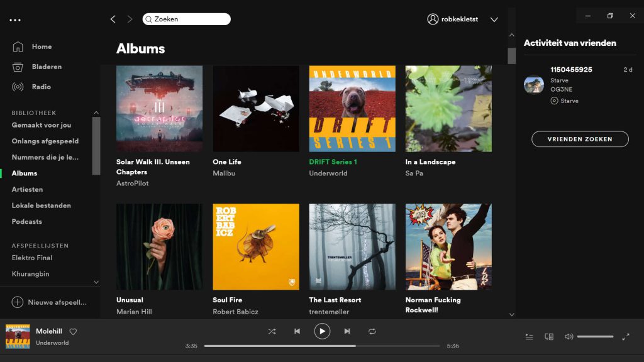The width and height of the screenshot is (644, 362).
Task: Like Molehill with the heart icon
Action: pyautogui.click(x=73, y=331)
